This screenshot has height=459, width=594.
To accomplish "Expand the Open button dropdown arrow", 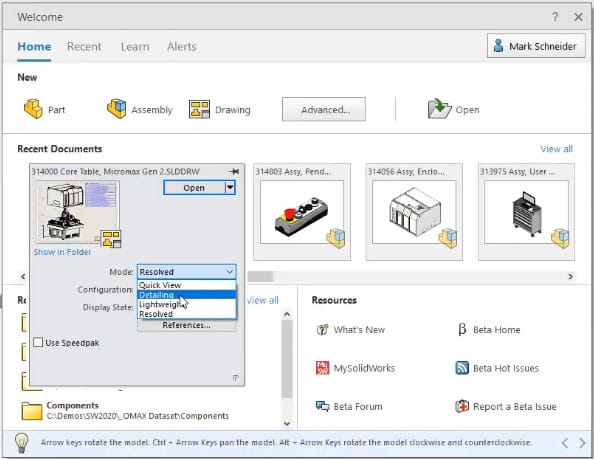I will [x=230, y=187].
